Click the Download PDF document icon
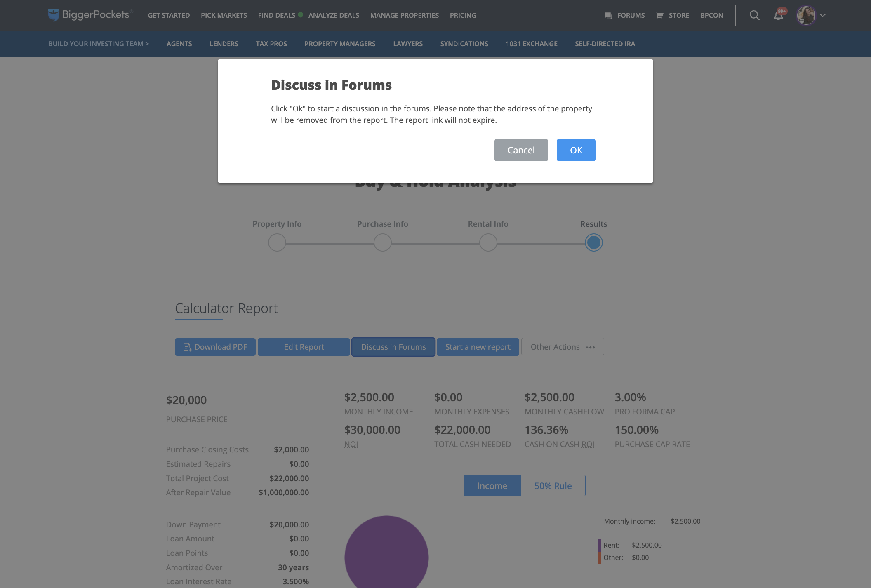 (x=187, y=347)
